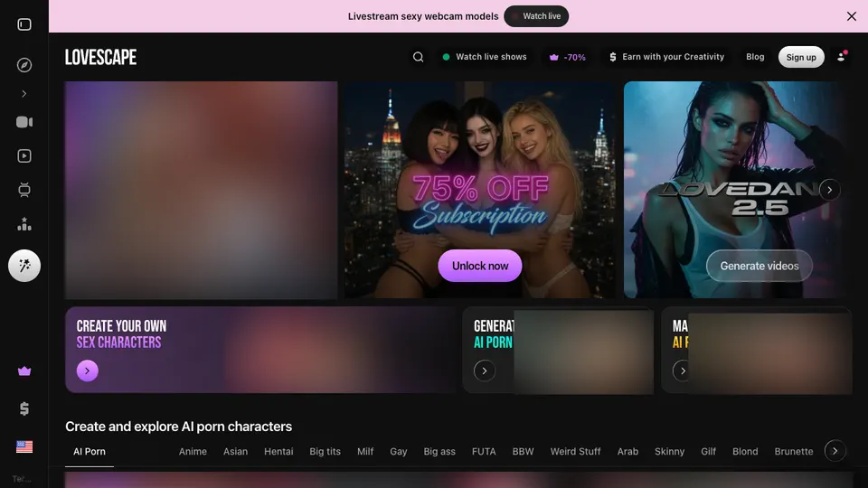Click the Create and explore AI porn characters heading
The width and height of the screenshot is (868, 488).
point(178,427)
